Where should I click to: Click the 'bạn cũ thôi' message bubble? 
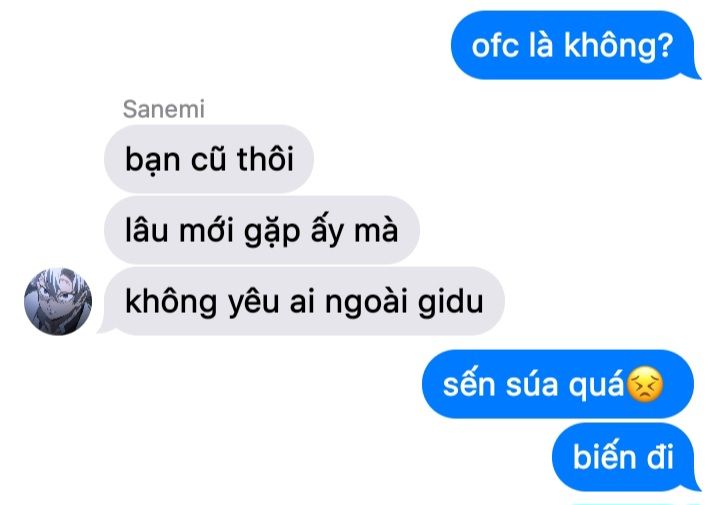(x=209, y=159)
